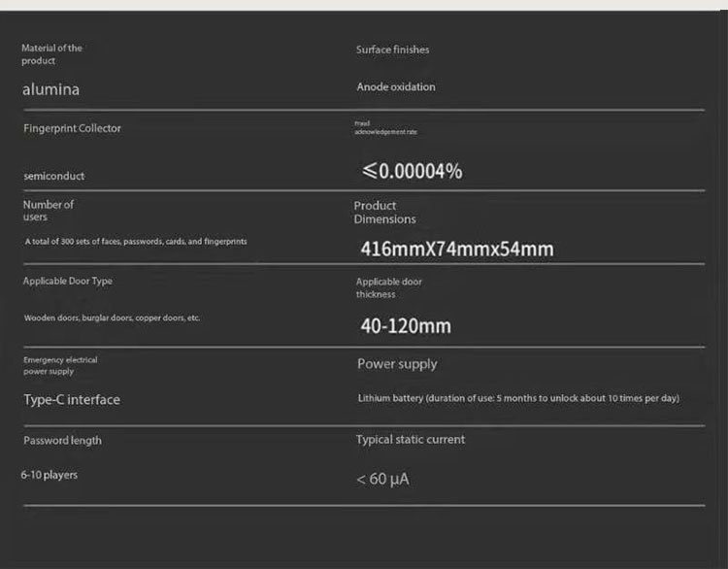Click the '≤0.00004%' rate value

[412, 172]
